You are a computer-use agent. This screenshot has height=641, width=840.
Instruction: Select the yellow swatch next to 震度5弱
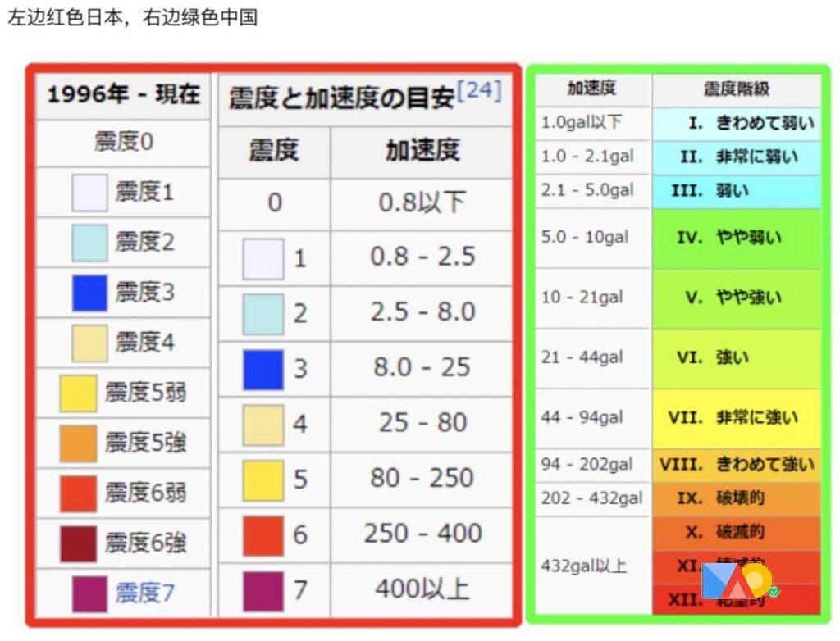[78, 393]
